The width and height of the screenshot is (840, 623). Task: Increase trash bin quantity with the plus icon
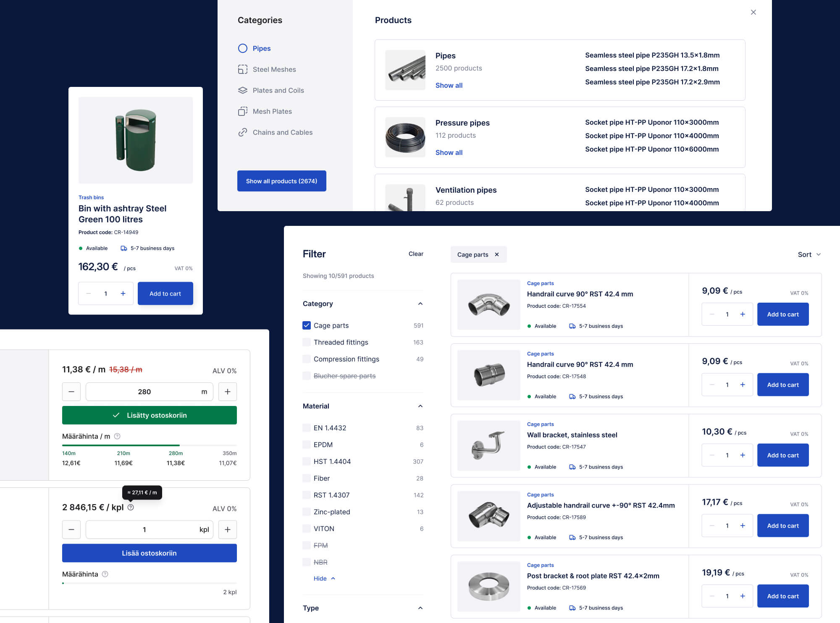123,293
